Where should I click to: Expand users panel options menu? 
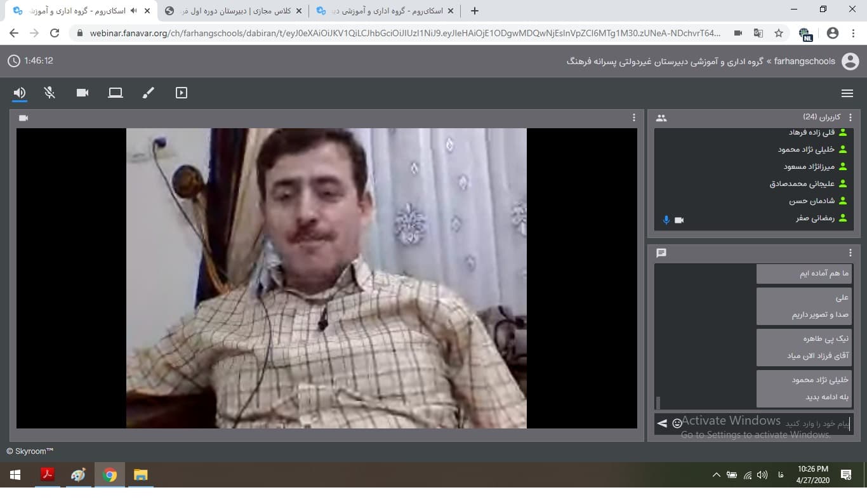[x=850, y=117]
